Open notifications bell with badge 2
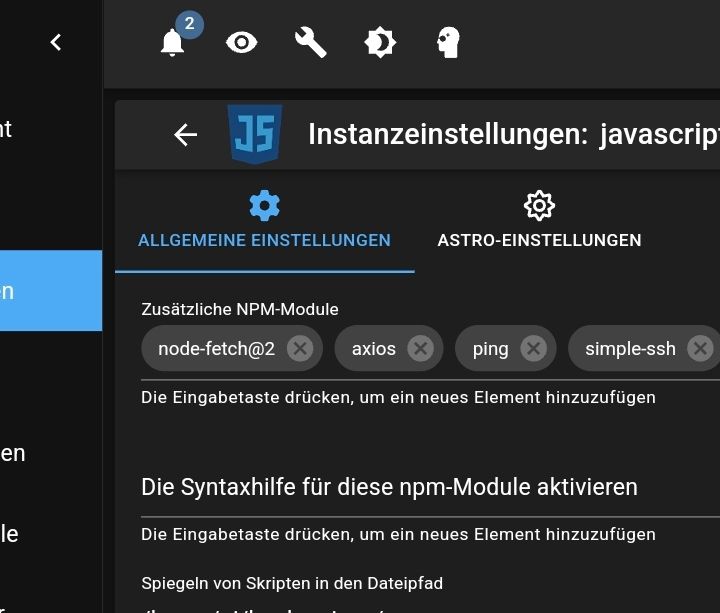720x613 pixels. pos(173,42)
